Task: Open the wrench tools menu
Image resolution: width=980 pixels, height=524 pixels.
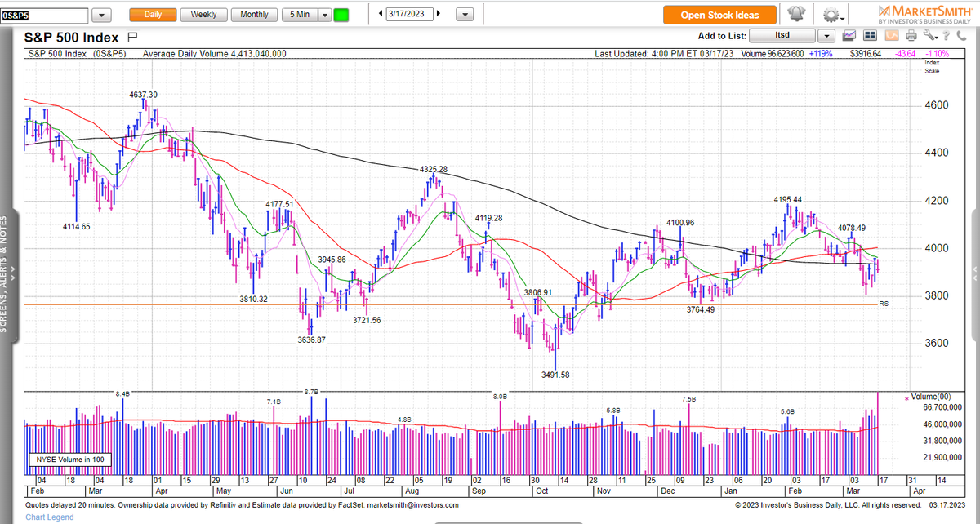Action: click(x=930, y=36)
